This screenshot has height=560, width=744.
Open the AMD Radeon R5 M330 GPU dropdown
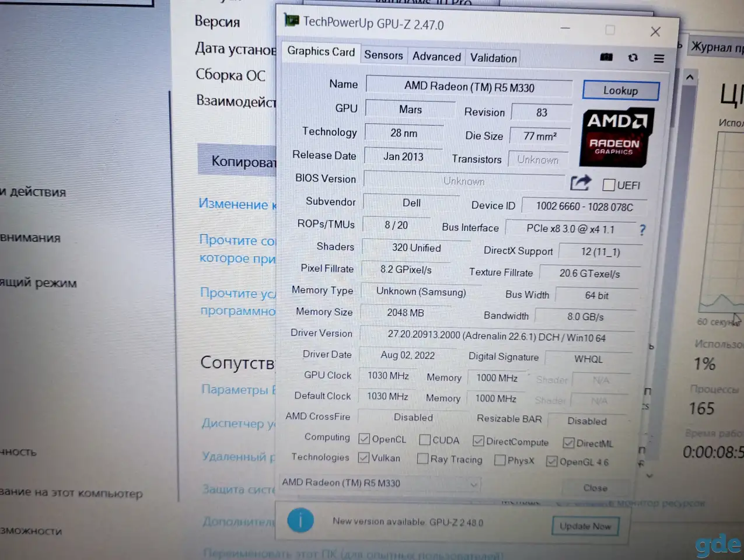pyautogui.click(x=380, y=483)
